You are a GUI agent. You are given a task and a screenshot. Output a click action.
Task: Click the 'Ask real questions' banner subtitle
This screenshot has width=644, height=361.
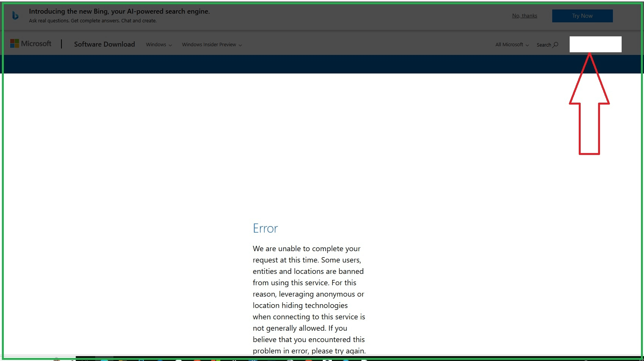(x=93, y=21)
